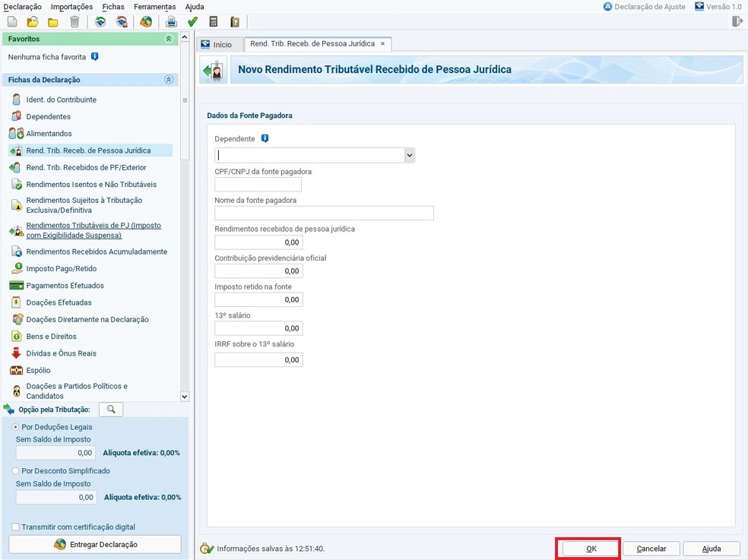Click the magnifier button near Opção pela Tributação
The width and height of the screenshot is (748, 560).
(111, 410)
